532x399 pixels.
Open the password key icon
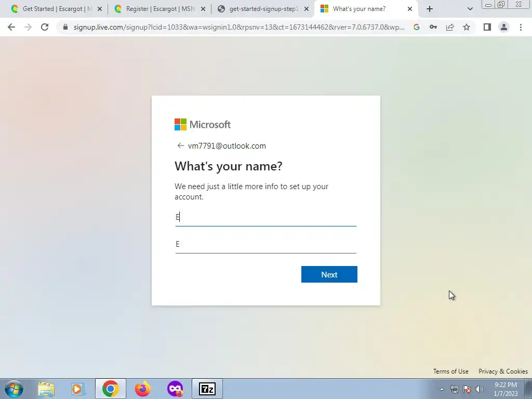[x=433, y=27]
